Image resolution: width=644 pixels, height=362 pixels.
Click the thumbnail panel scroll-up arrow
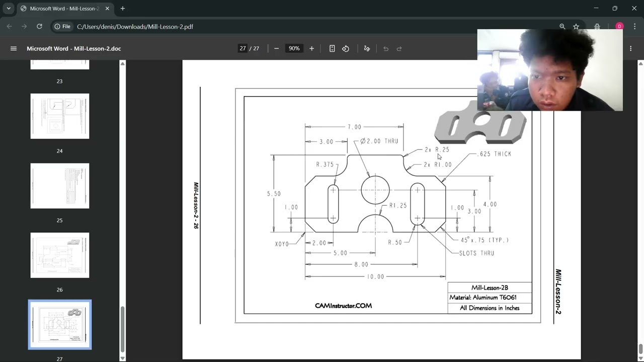(x=122, y=63)
